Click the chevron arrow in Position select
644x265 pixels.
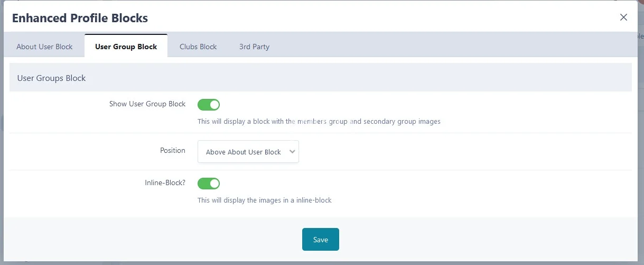293,152
